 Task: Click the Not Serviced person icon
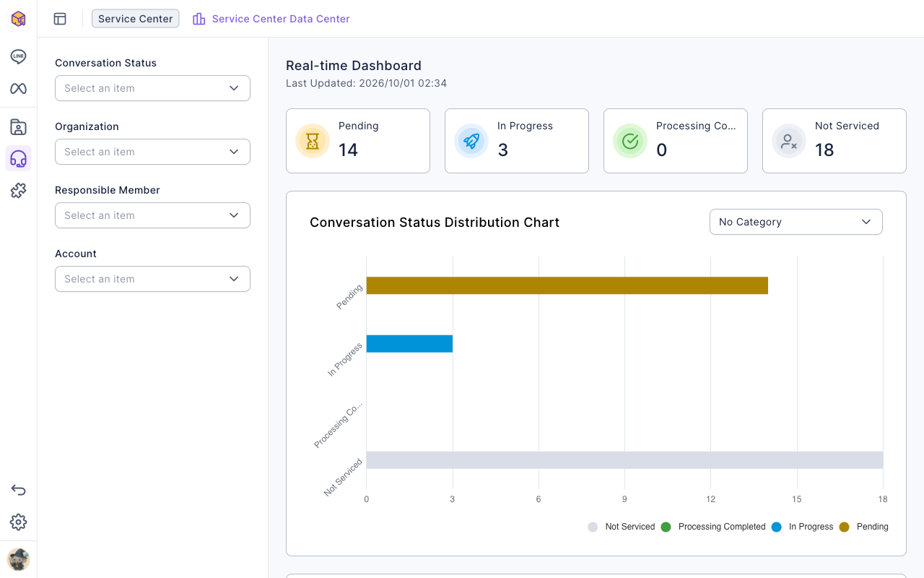pos(789,141)
